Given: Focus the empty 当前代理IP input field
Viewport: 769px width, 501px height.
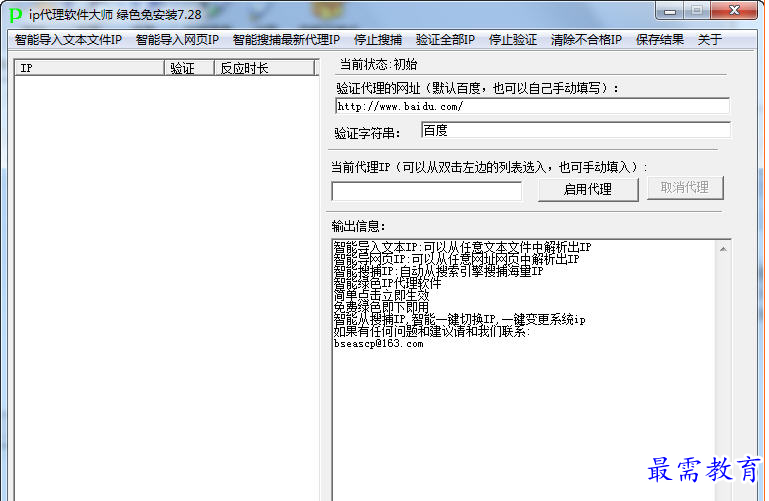Looking at the screenshot, I should point(427,191).
